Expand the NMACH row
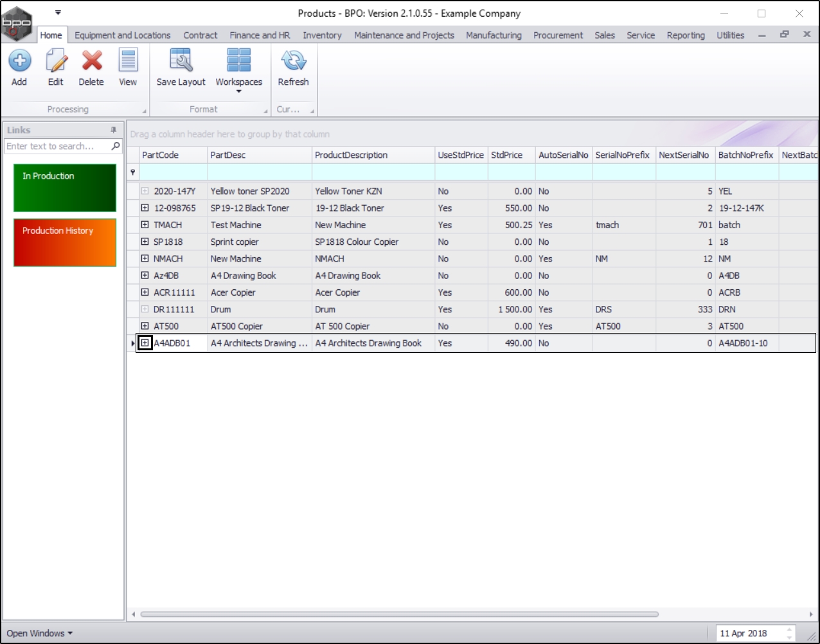820x644 pixels. (x=145, y=258)
